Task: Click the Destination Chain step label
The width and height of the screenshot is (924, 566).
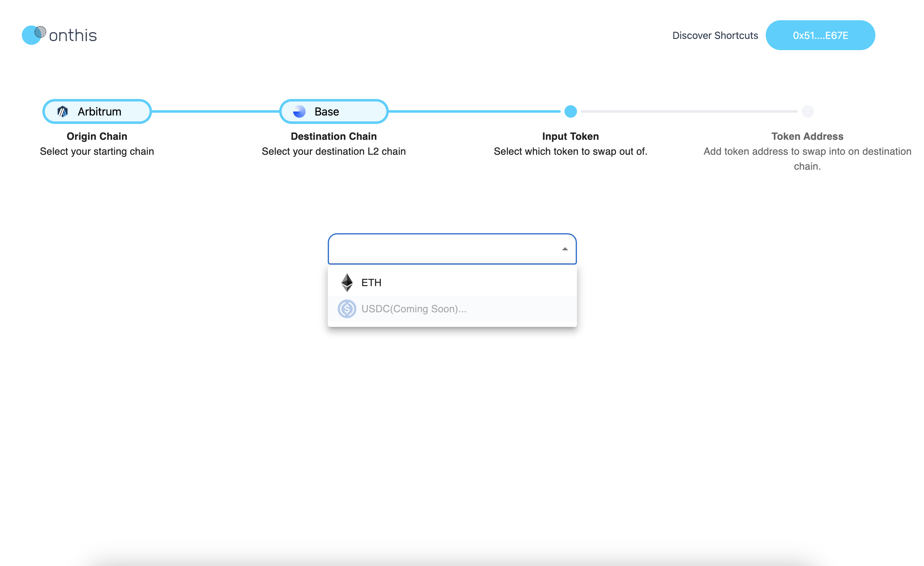Action: click(x=333, y=136)
